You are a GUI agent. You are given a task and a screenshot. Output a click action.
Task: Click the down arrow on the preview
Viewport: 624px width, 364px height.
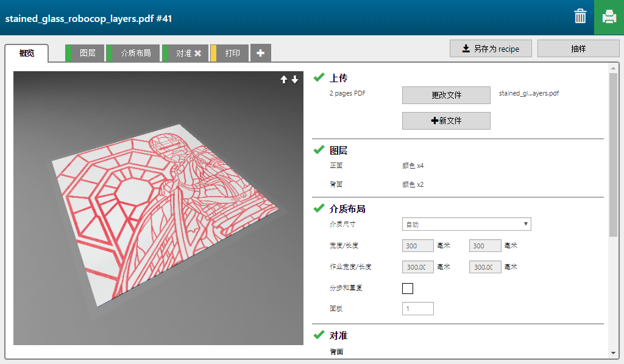pos(295,80)
